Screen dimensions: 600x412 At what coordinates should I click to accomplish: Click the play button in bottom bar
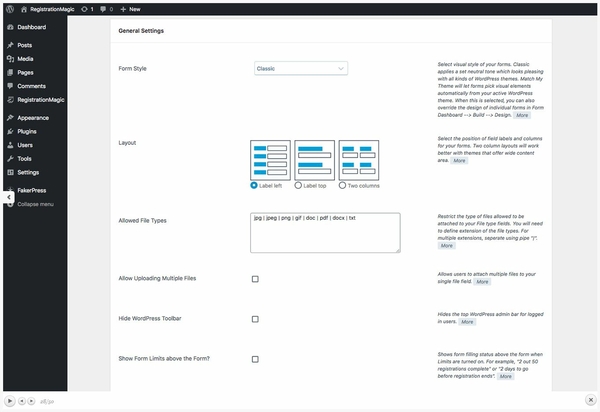pyautogui.click(x=10, y=401)
